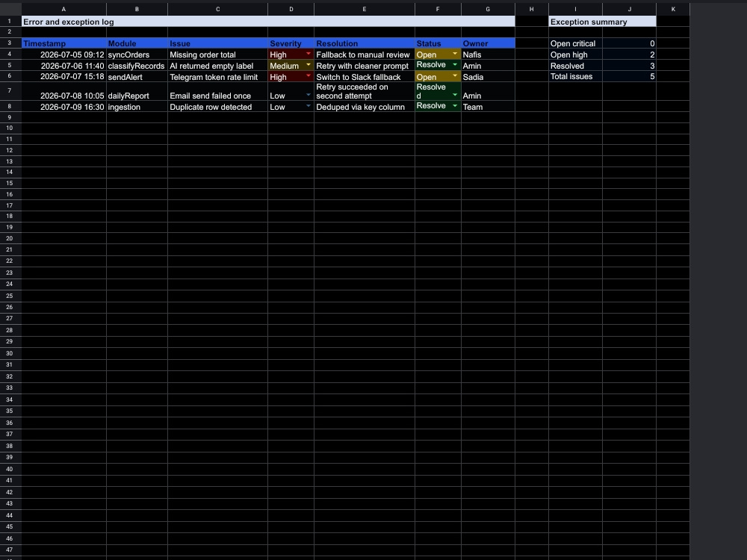
Task: Select the syncOrders module cell
Action: (x=137, y=55)
